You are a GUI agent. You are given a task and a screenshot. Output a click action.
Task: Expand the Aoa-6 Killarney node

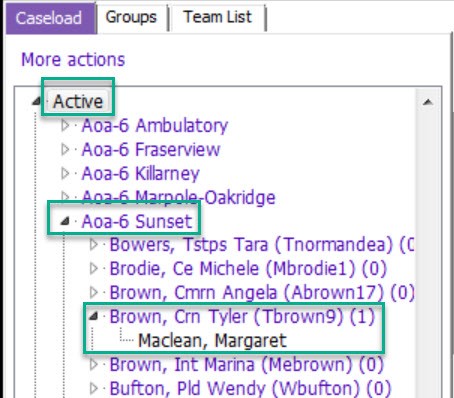(x=65, y=174)
